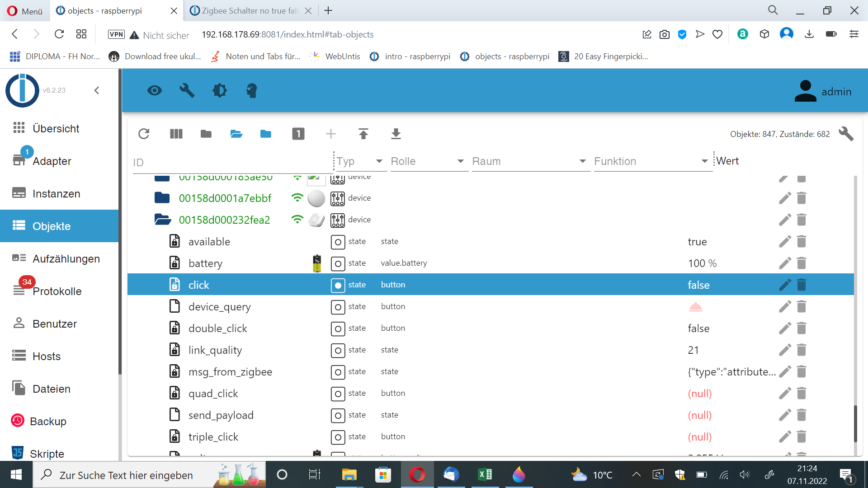Open Excel from the Windows taskbar

tap(485, 475)
